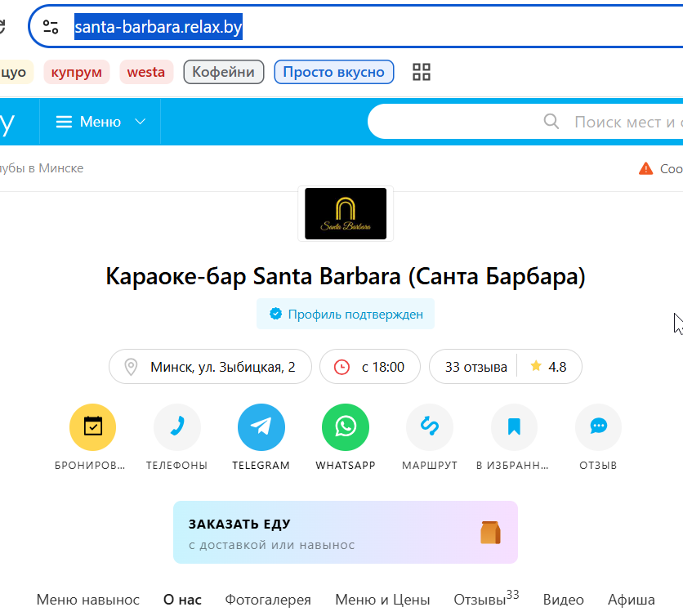Switch to the Отзывы 33 tab
The width and height of the screenshot is (683, 616).
[x=486, y=599]
